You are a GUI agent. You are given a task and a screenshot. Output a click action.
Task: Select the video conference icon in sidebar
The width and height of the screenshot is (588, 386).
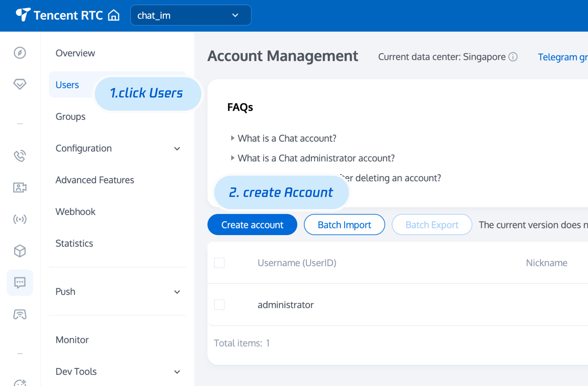[x=20, y=187]
